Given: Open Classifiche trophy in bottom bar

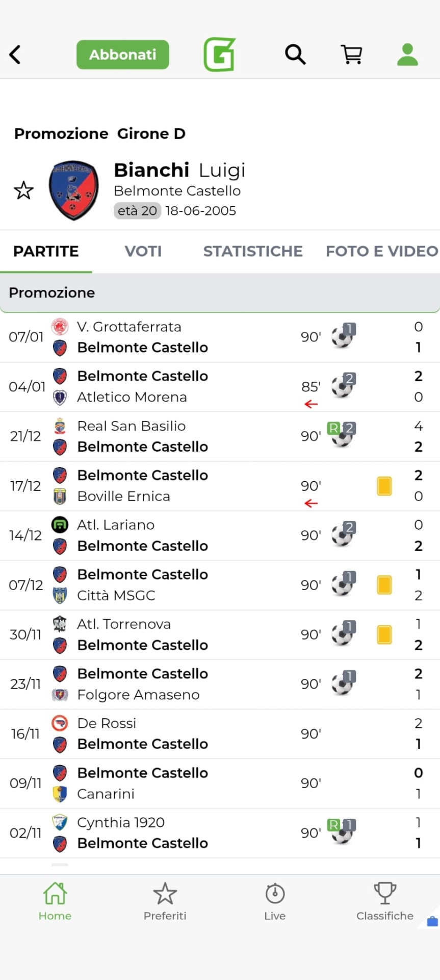Looking at the screenshot, I should [385, 901].
